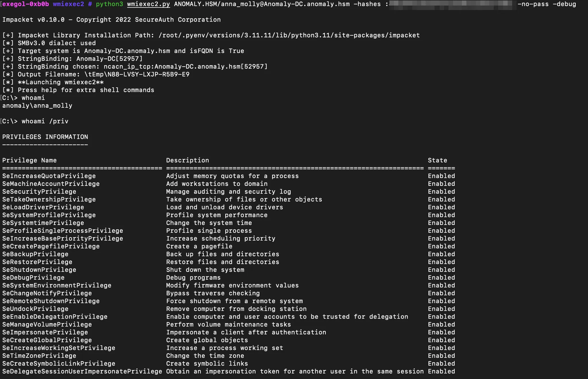
Task: Click the blurred hash value
Action: (x=452, y=5)
